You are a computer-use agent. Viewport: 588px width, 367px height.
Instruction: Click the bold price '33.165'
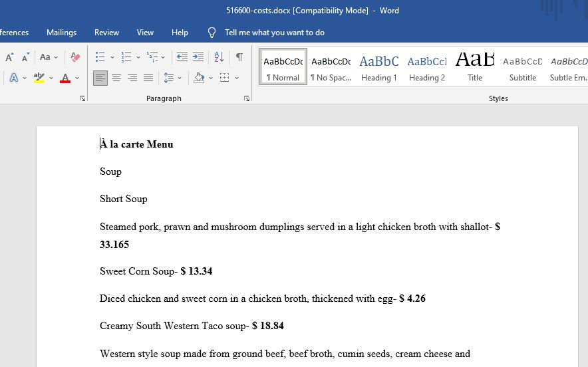coord(114,245)
